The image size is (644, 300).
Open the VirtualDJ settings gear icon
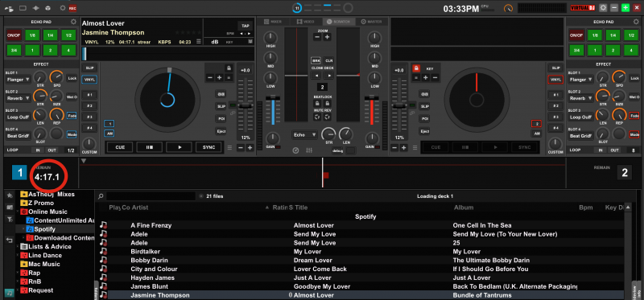pyautogui.click(x=603, y=8)
